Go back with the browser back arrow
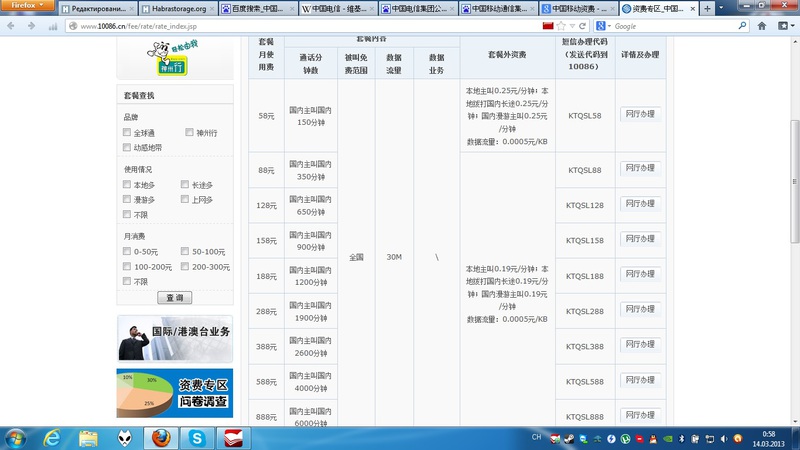 pos(11,26)
